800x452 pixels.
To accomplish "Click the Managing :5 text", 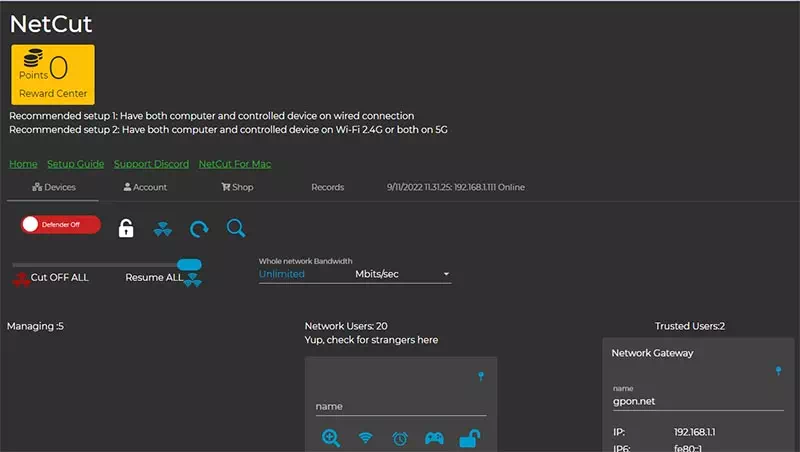I will point(35,326).
